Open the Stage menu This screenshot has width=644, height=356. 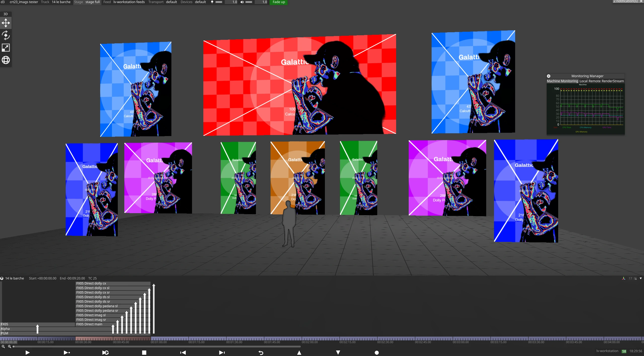79,2
